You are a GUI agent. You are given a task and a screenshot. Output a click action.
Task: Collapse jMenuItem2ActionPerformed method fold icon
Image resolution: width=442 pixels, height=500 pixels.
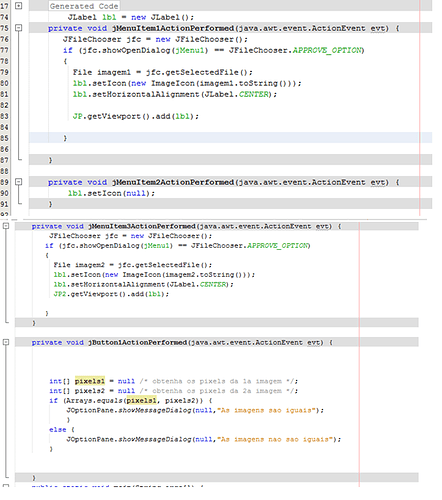[x=19, y=182]
